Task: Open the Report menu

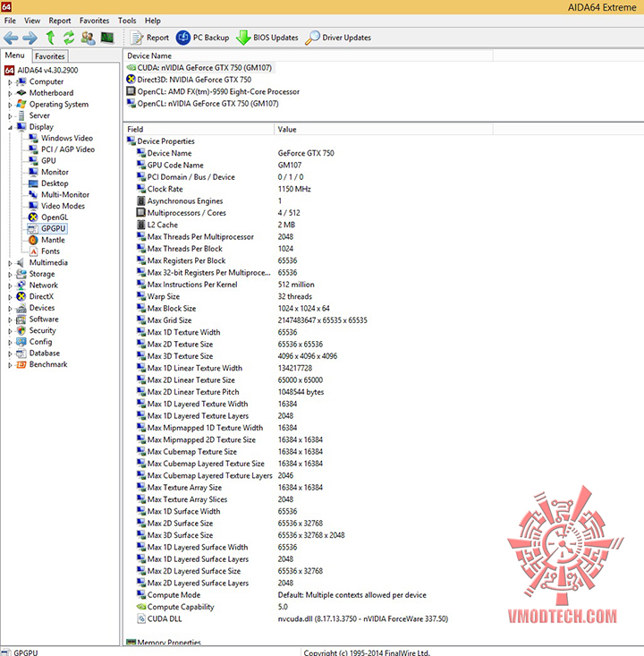Action: (x=60, y=21)
